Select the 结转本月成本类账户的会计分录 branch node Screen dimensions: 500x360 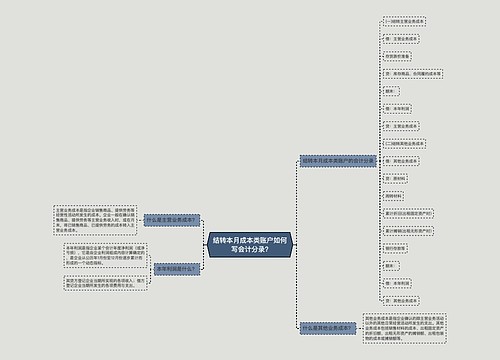[x=338, y=161]
